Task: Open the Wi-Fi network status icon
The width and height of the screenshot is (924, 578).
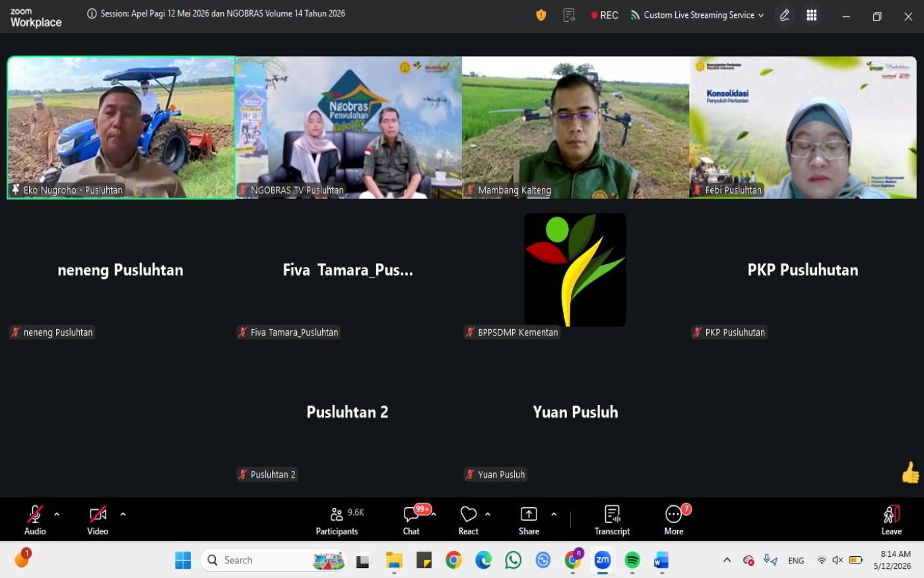Action: (822, 560)
